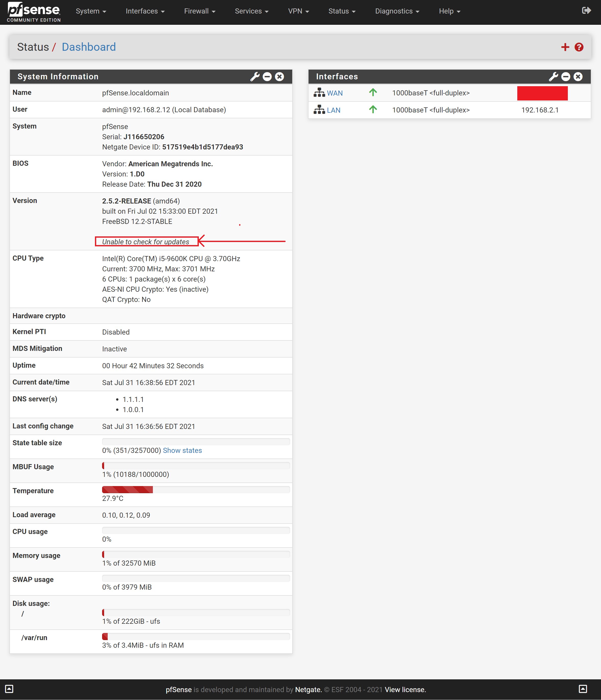Click the wrench icon on the Interfaces widget
601x700 pixels.
coord(553,77)
